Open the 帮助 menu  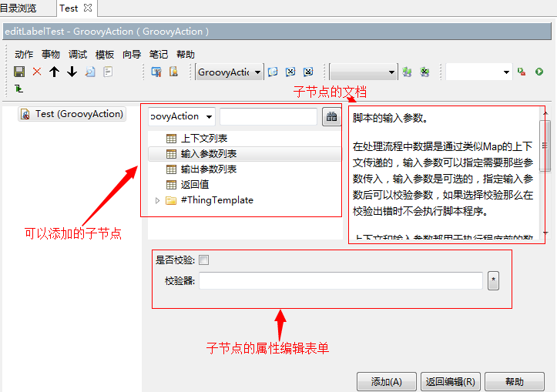[186, 55]
